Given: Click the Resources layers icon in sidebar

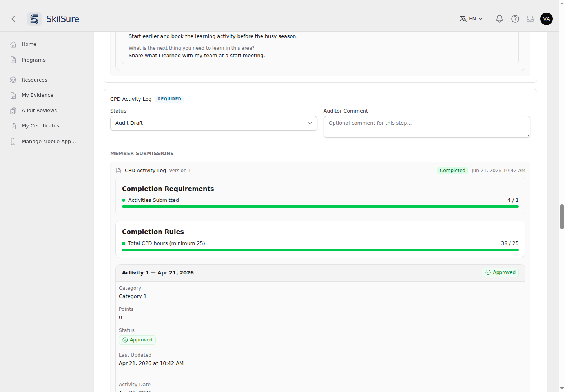Looking at the screenshot, I should click(13, 80).
